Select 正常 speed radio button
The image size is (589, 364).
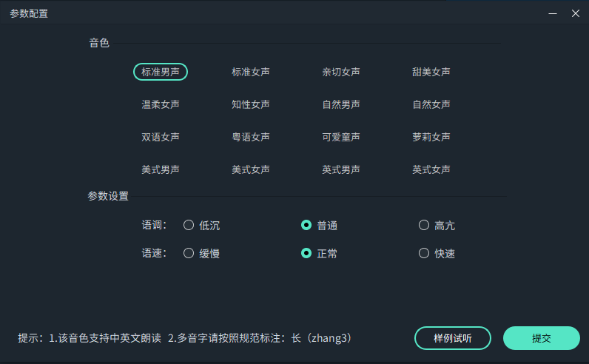pyautogui.click(x=306, y=253)
